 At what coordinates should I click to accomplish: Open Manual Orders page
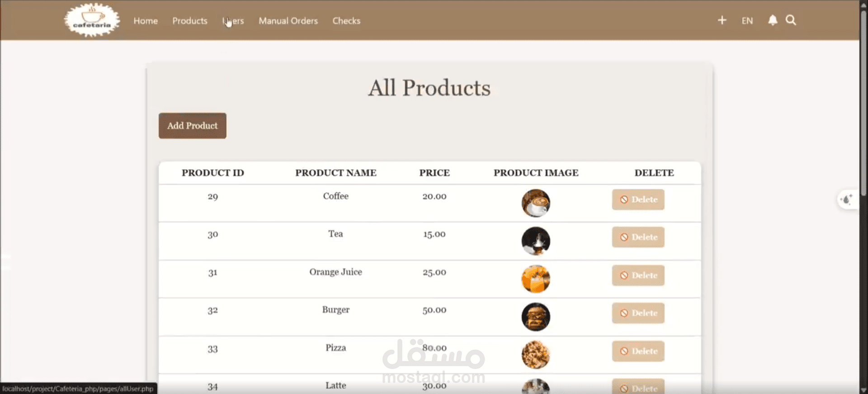click(288, 21)
